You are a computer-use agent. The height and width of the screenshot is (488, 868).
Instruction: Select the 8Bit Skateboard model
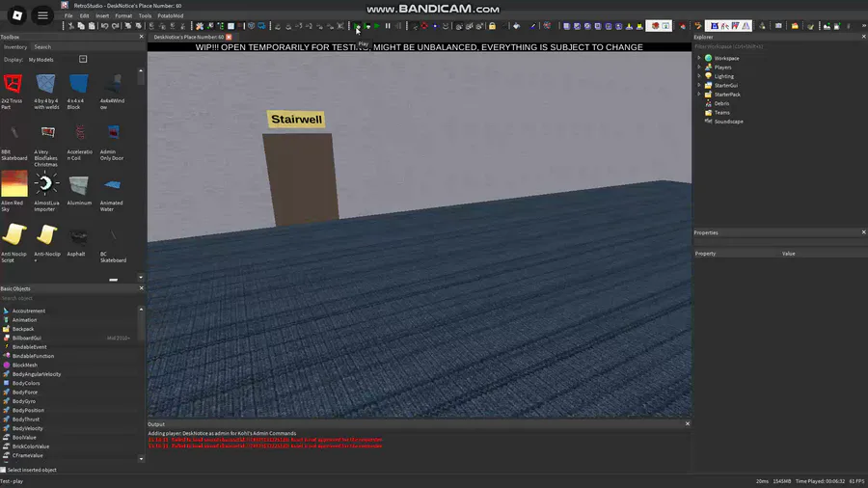(x=14, y=142)
